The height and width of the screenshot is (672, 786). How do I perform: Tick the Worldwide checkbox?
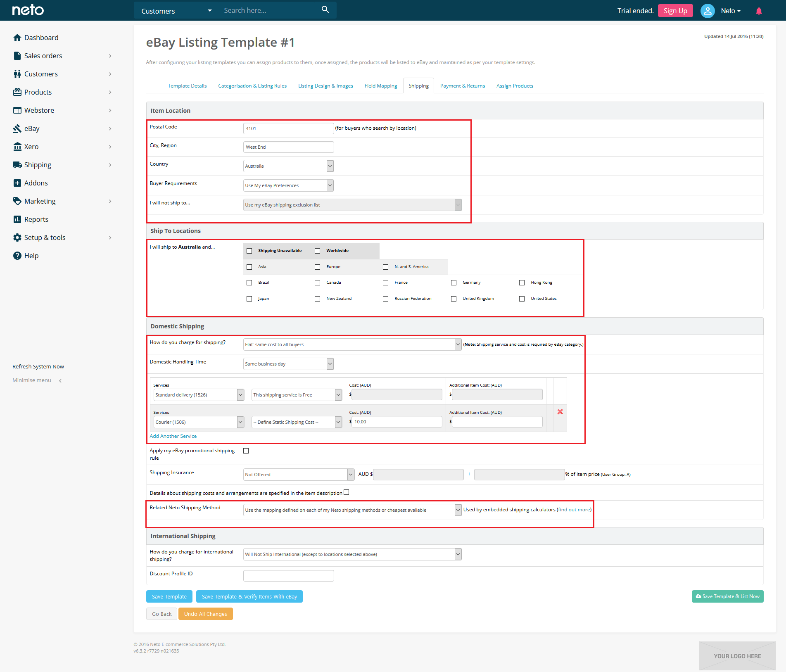[x=317, y=251]
